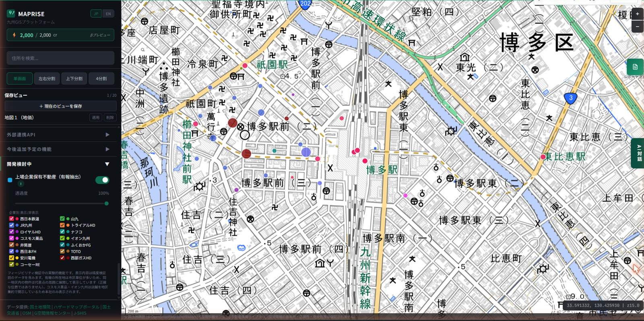Uncheck the JR九州 checkbox
The width and height of the screenshot is (644, 321).
tap(12, 225)
